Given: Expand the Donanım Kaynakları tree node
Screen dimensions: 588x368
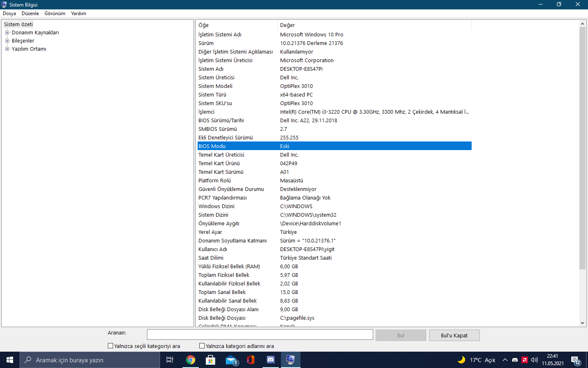Looking at the screenshot, I should [x=7, y=33].
